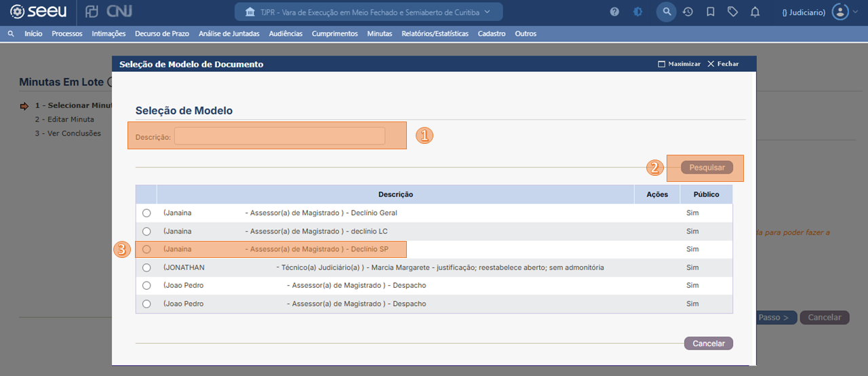This screenshot has width=868, height=376.
Task: Open the user profile avatar dropdown
Action: tap(844, 12)
